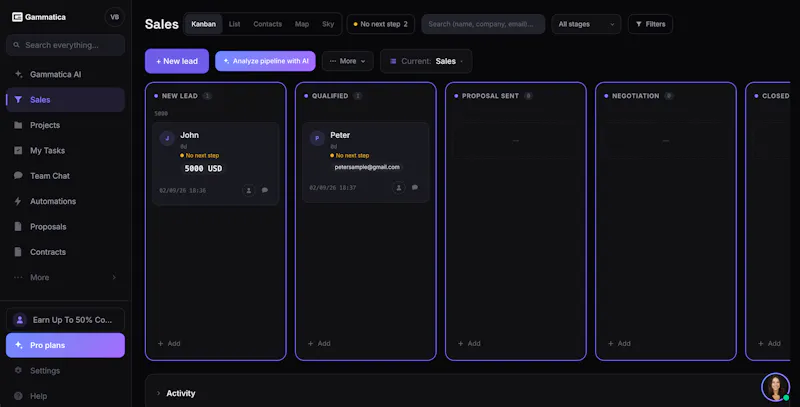Open comment icon on Peter card
Screen dimensions: 800x407
(415, 188)
